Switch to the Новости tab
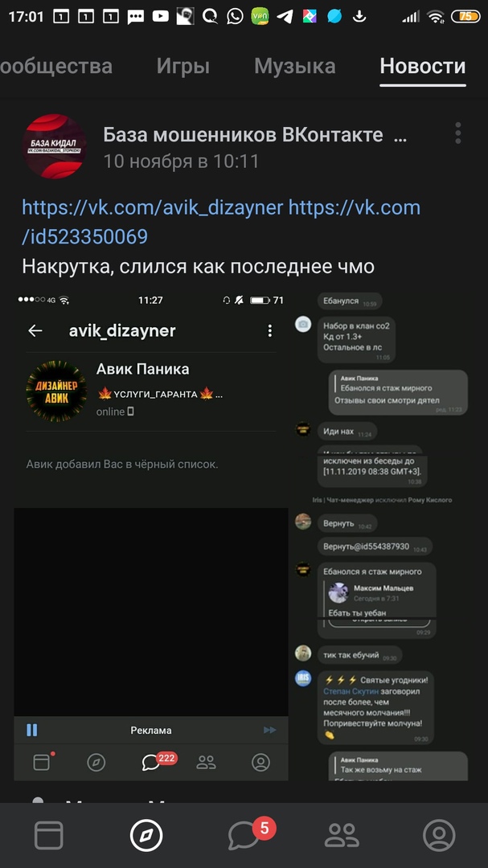 click(x=423, y=67)
